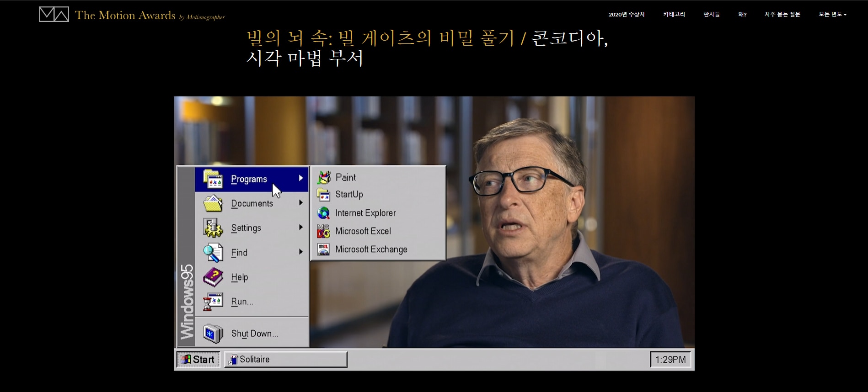Expand the Find submenu arrow
The height and width of the screenshot is (392, 868).
[301, 252]
